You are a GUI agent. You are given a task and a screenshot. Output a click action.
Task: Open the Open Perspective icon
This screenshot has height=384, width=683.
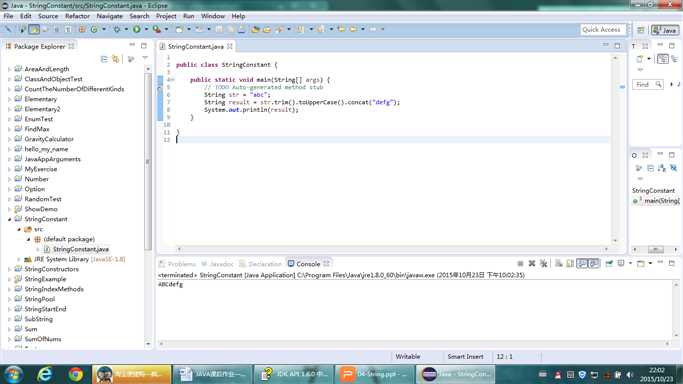pos(640,30)
